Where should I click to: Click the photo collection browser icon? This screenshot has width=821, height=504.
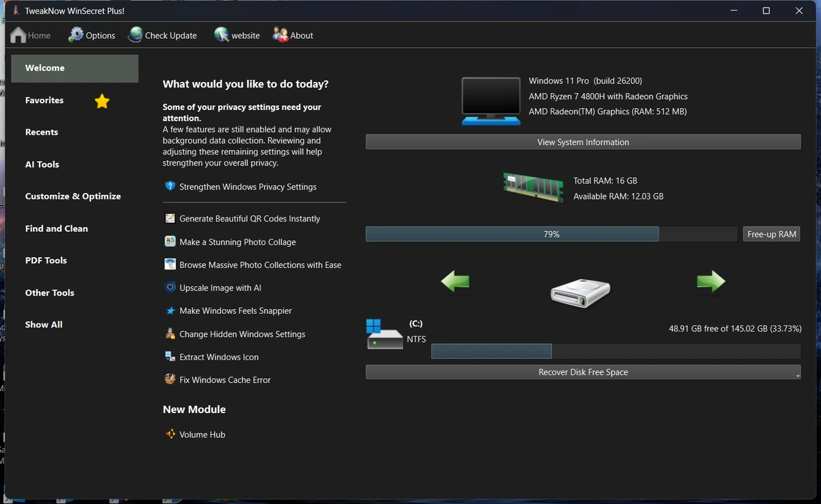pyautogui.click(x=170, y=264)
